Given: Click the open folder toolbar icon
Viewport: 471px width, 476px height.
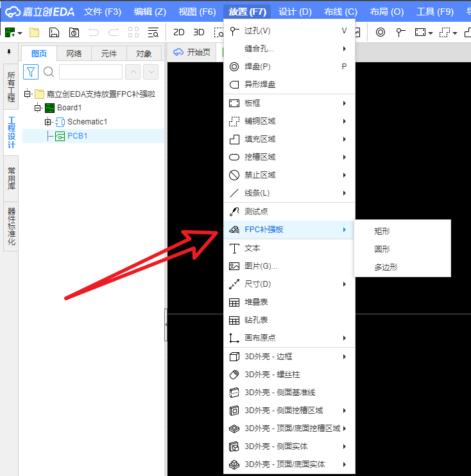Looking at the screenshot, I should (34, 33).
